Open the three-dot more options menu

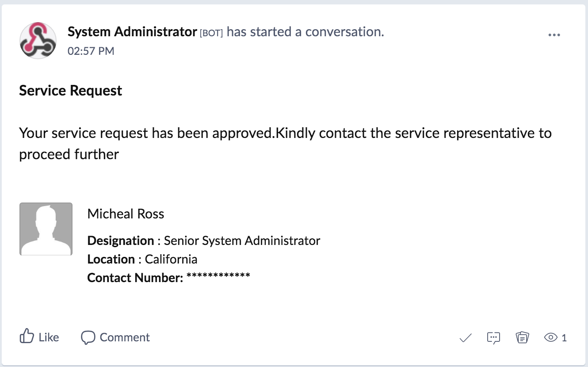pyautogui.click(x=554, y=35)
